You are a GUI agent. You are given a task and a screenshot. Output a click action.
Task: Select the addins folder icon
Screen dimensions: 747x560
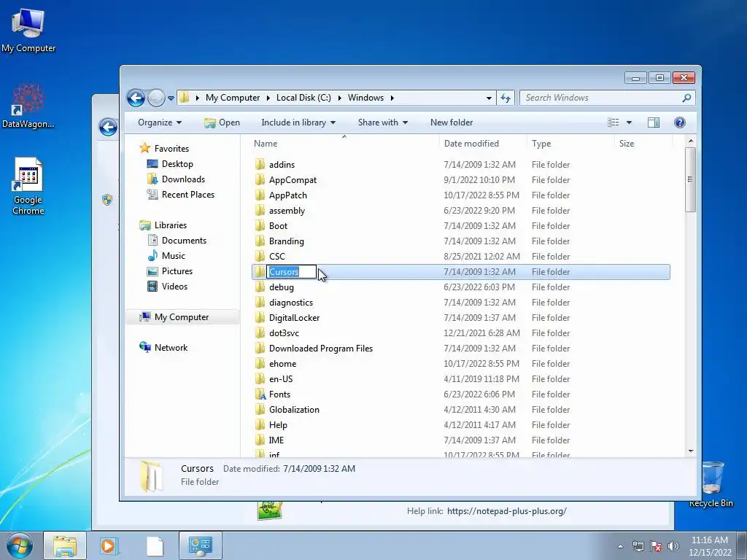(260, 165)
